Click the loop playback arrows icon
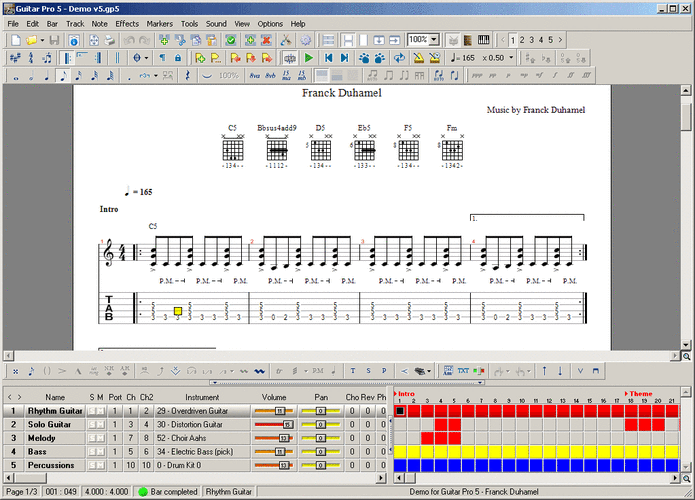The height and width of the screenshot is (500, 695). [399, 58]
